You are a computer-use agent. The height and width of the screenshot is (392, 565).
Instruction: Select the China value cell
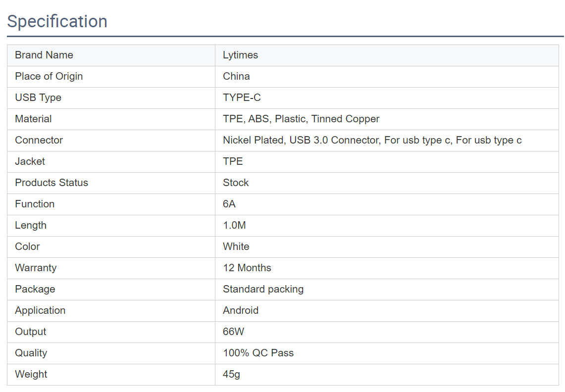236,77
